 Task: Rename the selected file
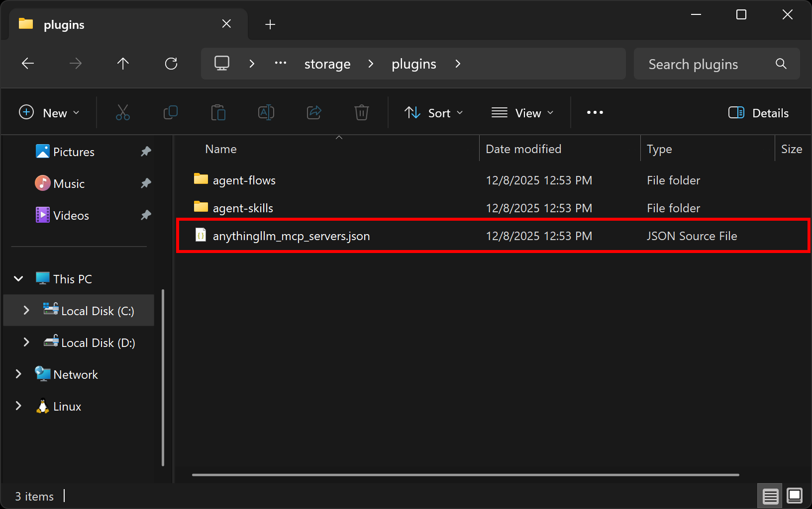(266, 112)
